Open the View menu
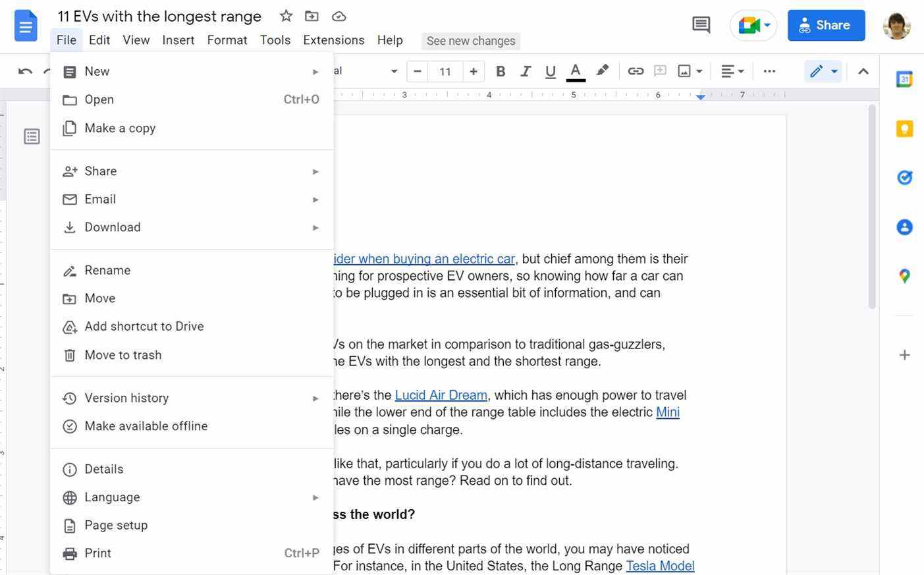Screen dimensions: 924x575 (136, 40)
